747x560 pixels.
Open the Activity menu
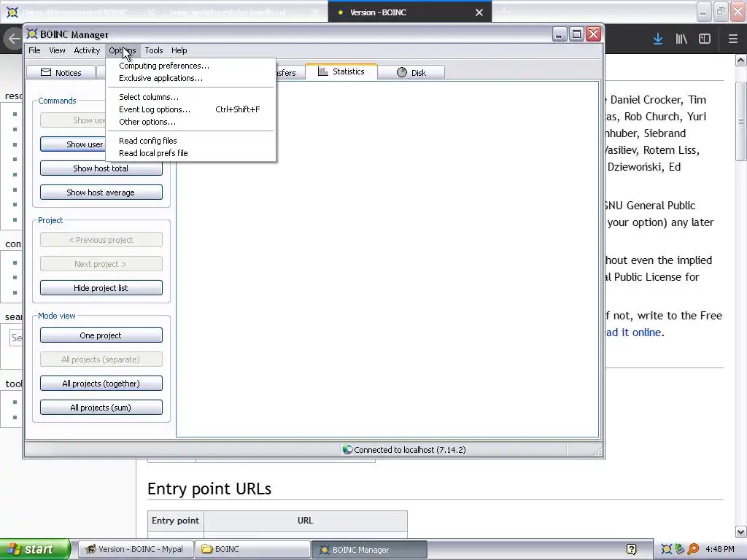coord(87,50)
